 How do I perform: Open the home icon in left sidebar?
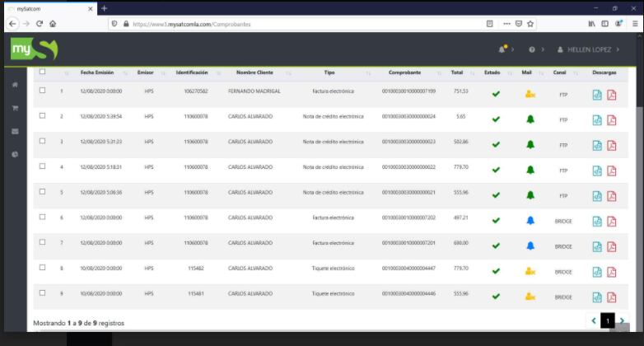click(14, 85)
